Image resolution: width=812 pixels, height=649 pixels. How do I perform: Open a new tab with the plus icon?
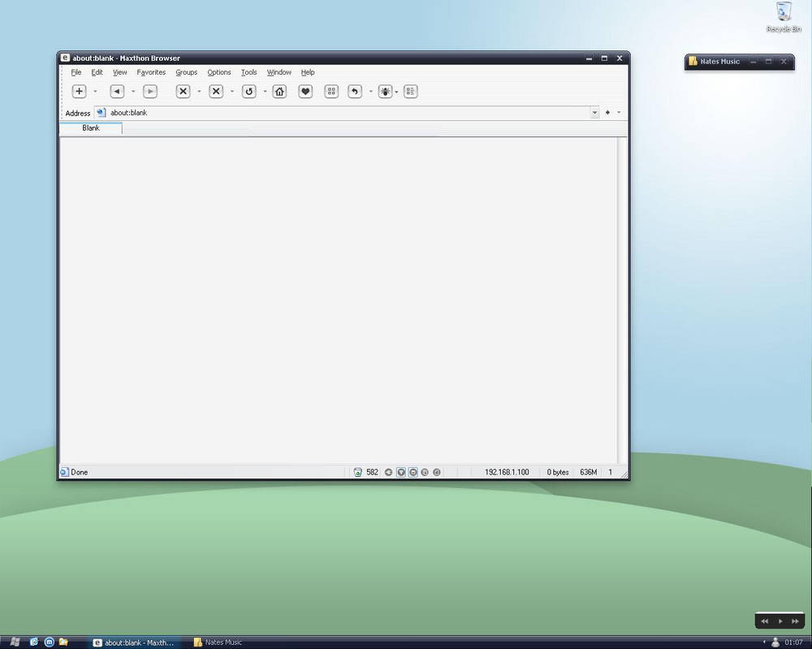(x=79, y=91)
